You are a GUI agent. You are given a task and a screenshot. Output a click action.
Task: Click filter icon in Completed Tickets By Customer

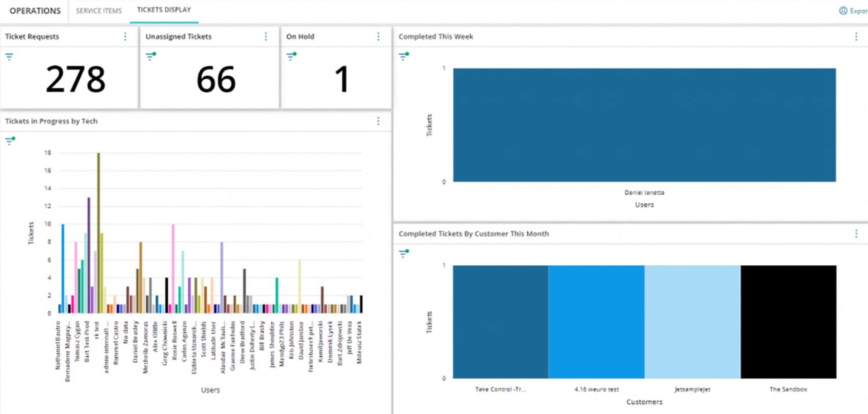(x=404, y=253)
